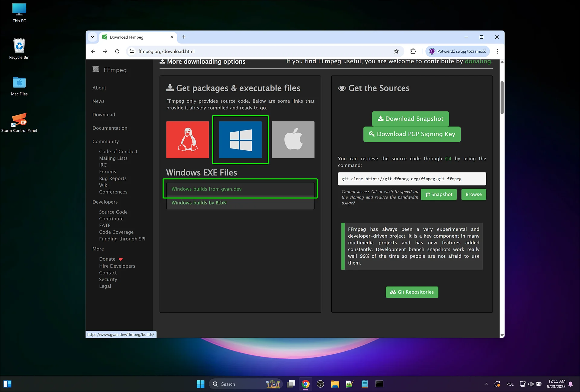The image size is (580, 392).
Task: Open the tab search chevron
Action: 92,37
